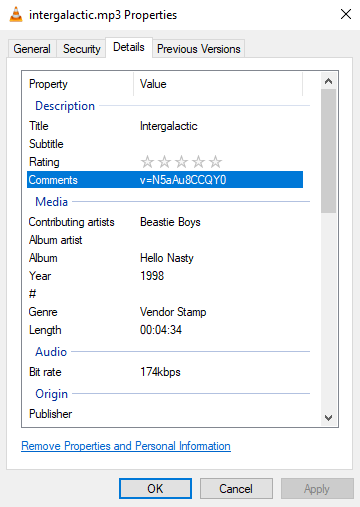The width and height of the screenshot is (360, 507).
Task: Click the Year value 1998
Action: click(152, 276)
